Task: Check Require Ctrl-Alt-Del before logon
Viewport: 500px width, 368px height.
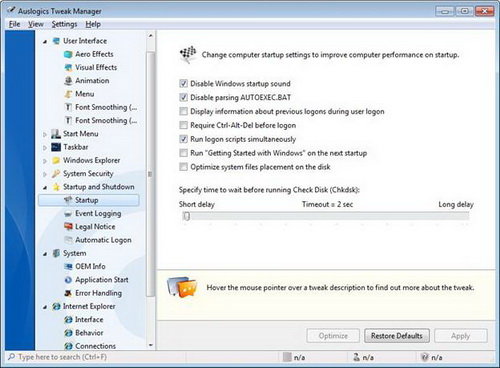Action: (183, 125)
